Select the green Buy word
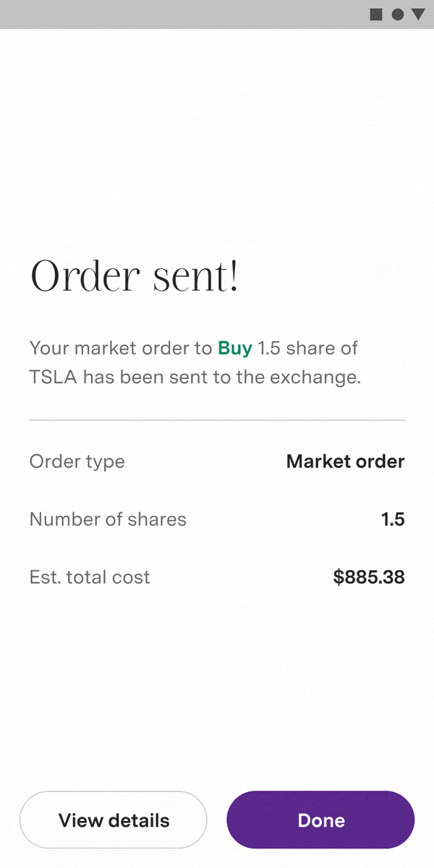Image resolution: width=434 pixels, height=868 pixels. point(235,349)
